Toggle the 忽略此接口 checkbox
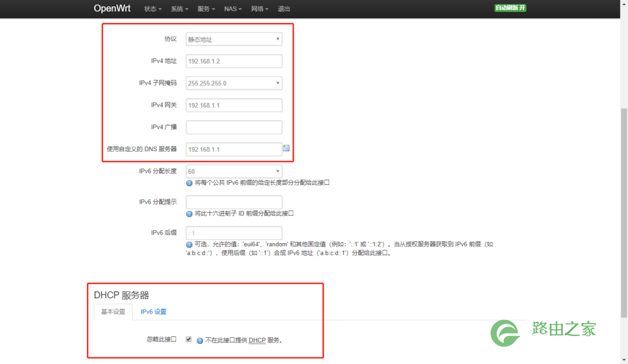The height and width of the screenshot is (364, 628). [188, 339]
